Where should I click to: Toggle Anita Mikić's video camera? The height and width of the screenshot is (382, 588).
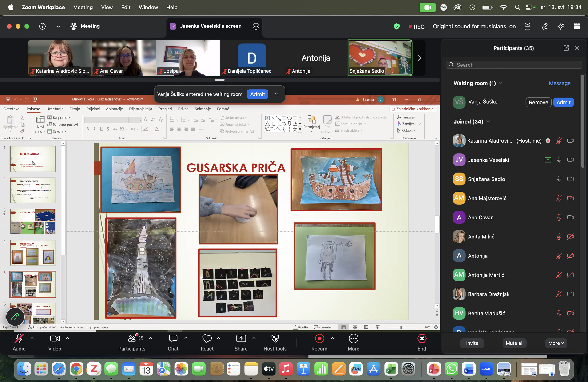click(x=570, y=237)
